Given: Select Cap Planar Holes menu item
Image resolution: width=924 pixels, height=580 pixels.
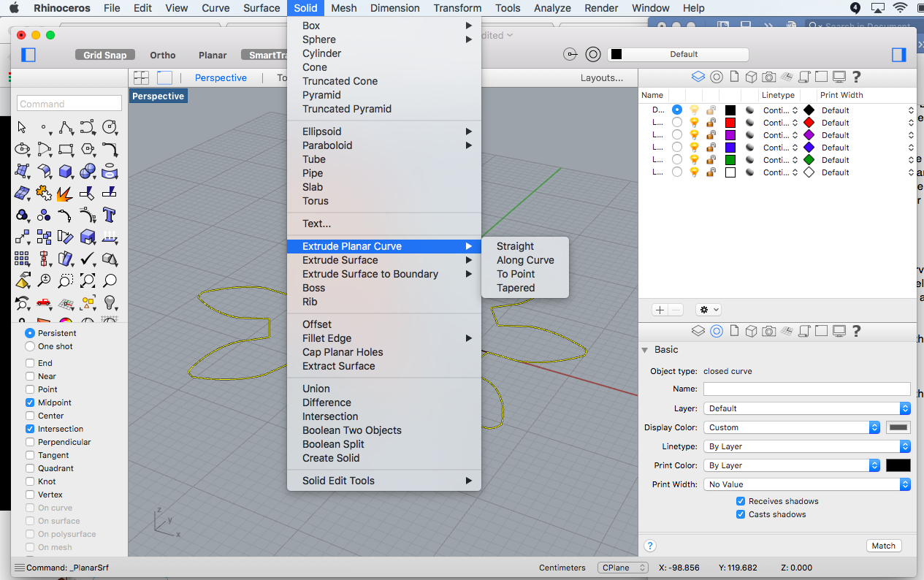Looking at the screenshot, I should click(x=343, y=352).
